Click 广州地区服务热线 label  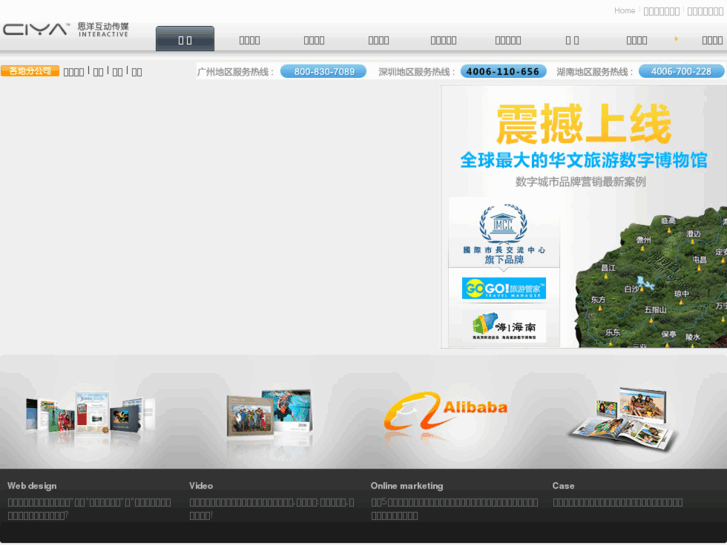click(x=236, y=72)
